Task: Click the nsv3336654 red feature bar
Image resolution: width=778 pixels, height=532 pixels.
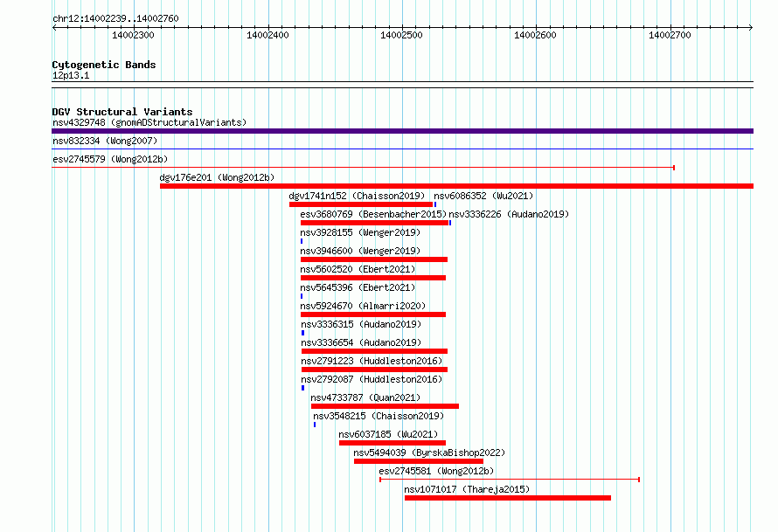Action: pyautogui.click(x=375, y=351)
